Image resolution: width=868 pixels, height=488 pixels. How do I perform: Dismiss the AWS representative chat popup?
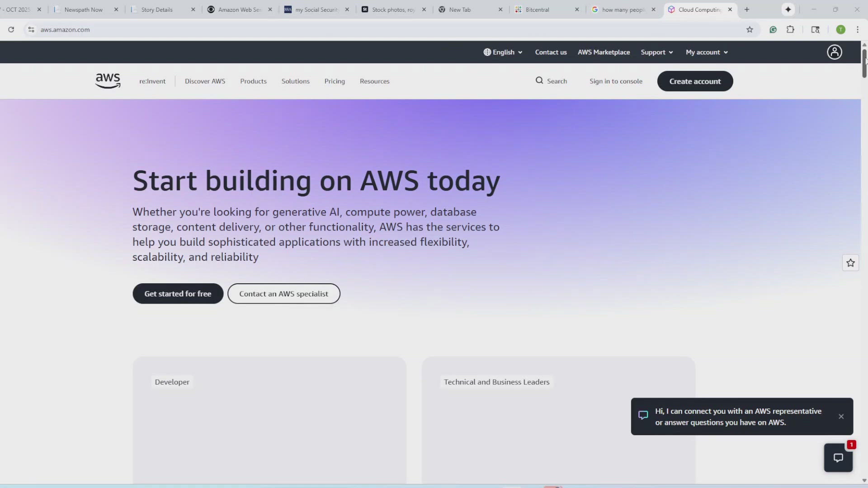[841, 416]
